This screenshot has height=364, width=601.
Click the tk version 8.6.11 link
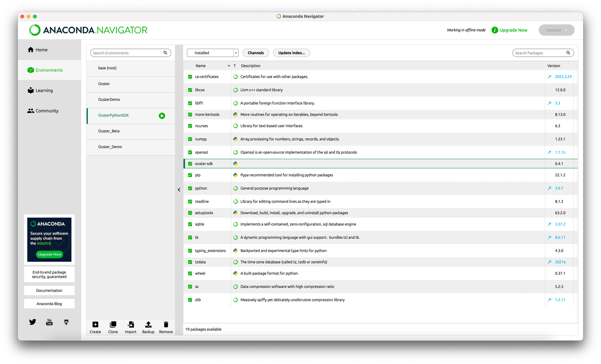coord(560,237)
